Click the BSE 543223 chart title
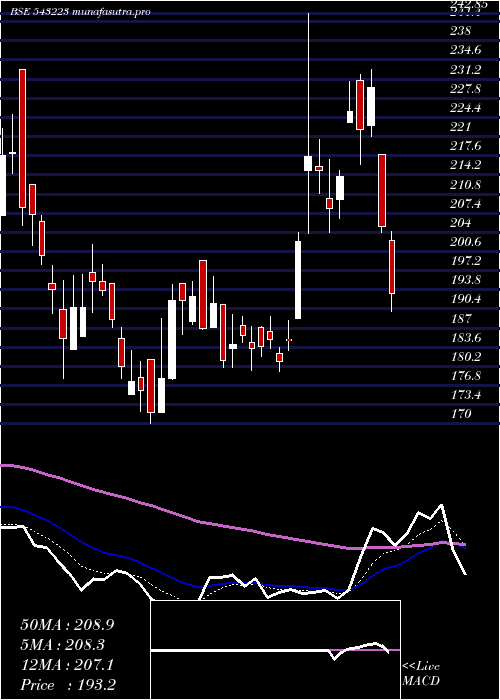This screenshot has width=500, height=700. [x=79, y=12]
